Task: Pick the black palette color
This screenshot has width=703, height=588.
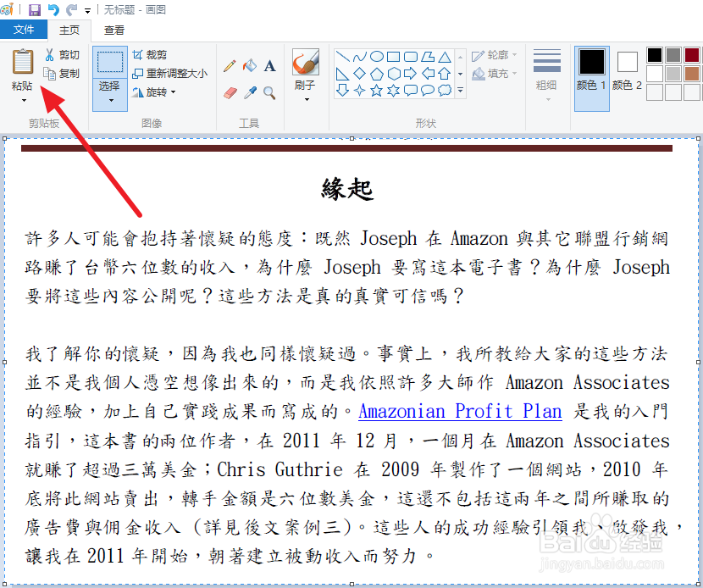Action: pos(655,55)
